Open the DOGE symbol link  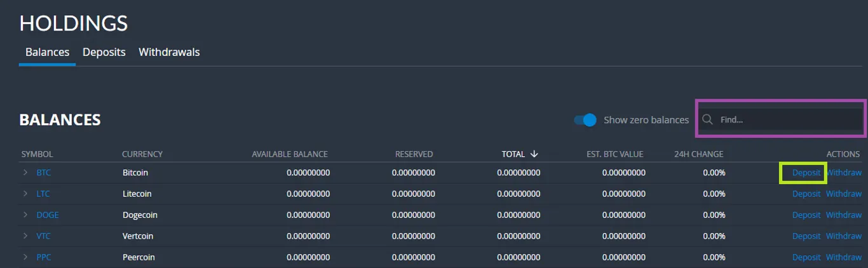[x=48, y=215]
